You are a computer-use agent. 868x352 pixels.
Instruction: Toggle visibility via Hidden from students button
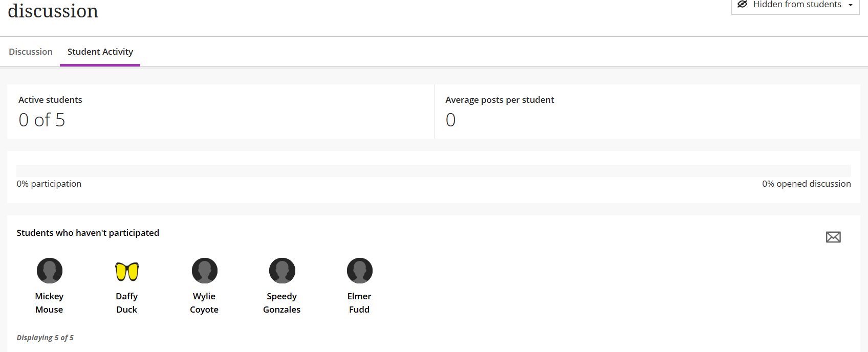click(x=795, y=5)
